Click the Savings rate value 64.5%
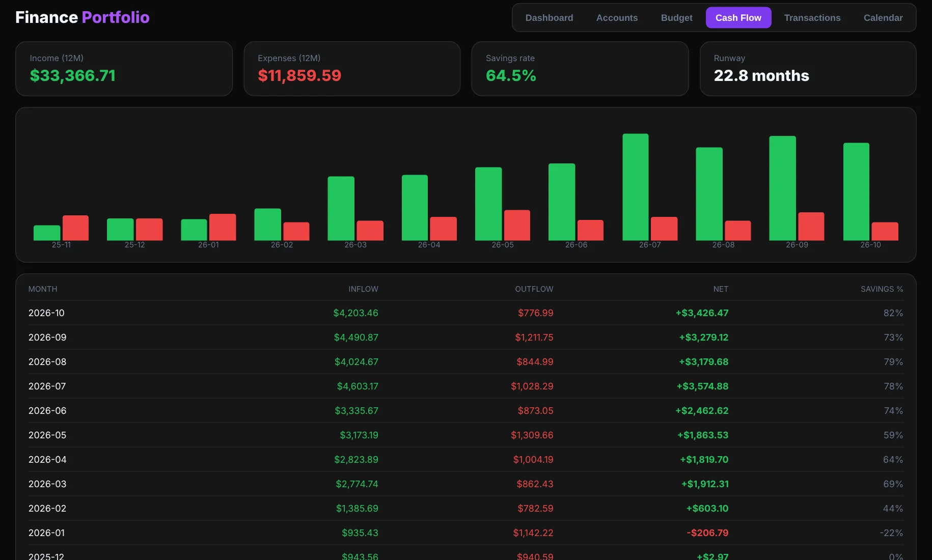 511,75
